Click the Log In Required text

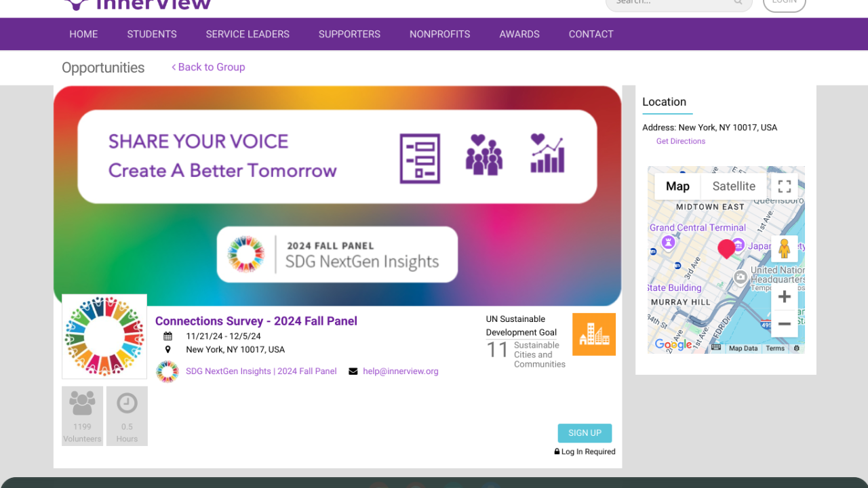589,451
